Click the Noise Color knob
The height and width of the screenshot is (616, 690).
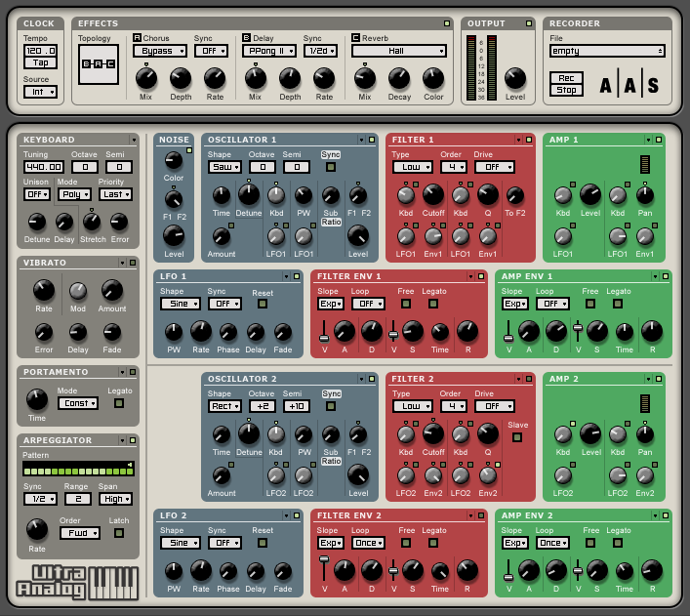(174, 160)
